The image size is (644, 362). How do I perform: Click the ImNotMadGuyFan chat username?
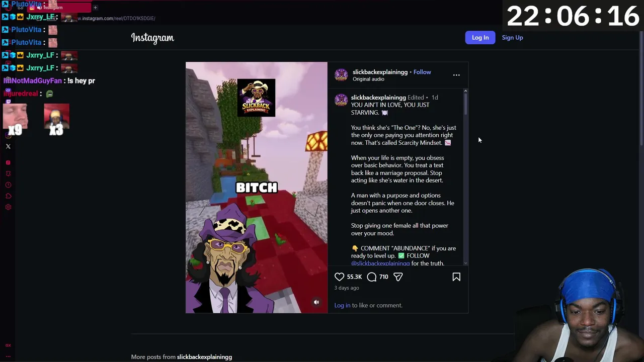[33, 80]
